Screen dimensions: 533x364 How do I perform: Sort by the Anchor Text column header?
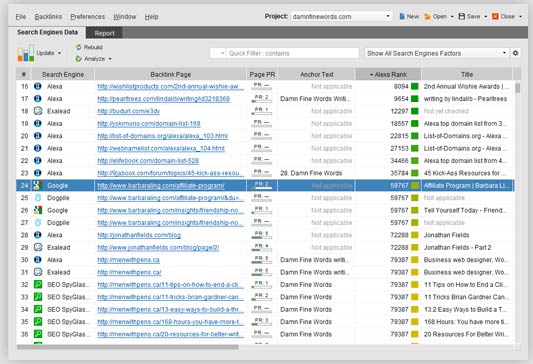(x=316, y=74)
